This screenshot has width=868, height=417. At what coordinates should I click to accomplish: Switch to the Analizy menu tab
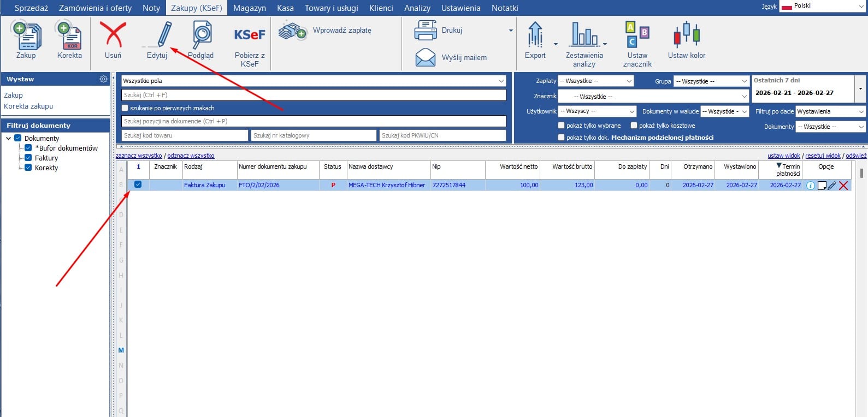(417, 8)
